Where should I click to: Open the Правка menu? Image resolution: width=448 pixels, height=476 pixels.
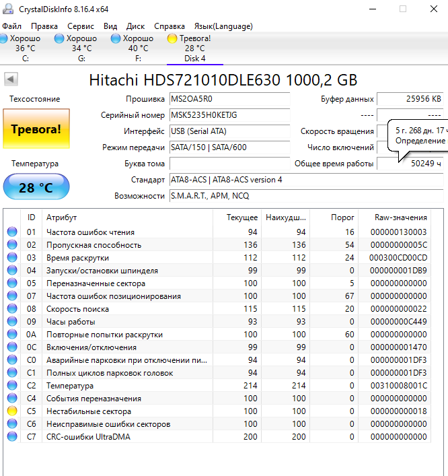(x=44, y=26)
